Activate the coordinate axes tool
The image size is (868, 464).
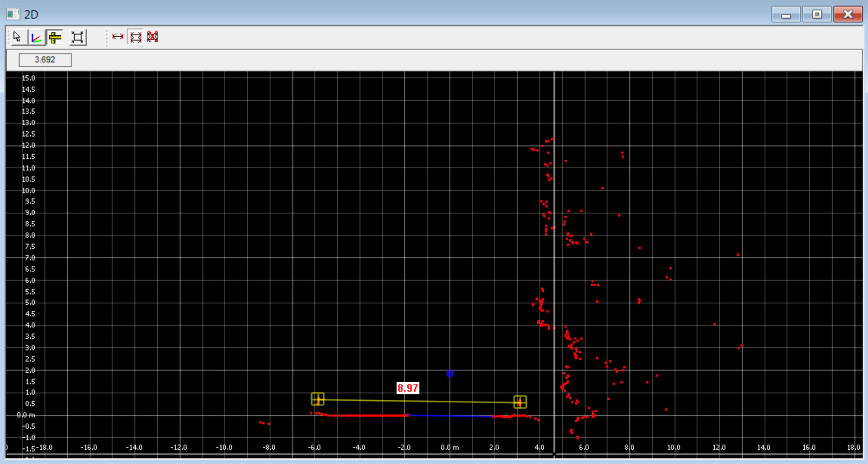click(36, 37)
